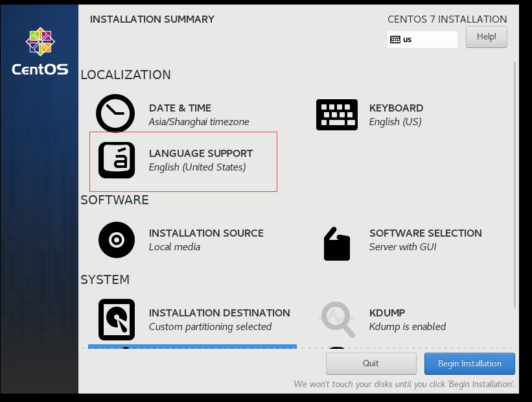Open the Kdump magnifier icon
Viewport: 532px width, 402px height.
pos(337,320)
